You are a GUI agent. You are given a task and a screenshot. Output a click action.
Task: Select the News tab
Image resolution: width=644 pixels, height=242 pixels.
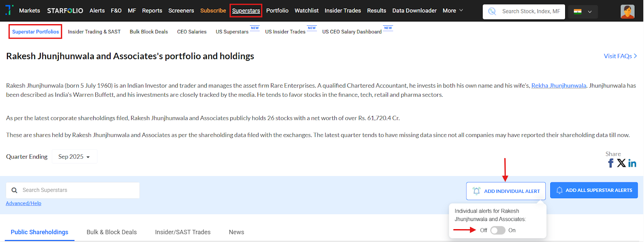236,232
